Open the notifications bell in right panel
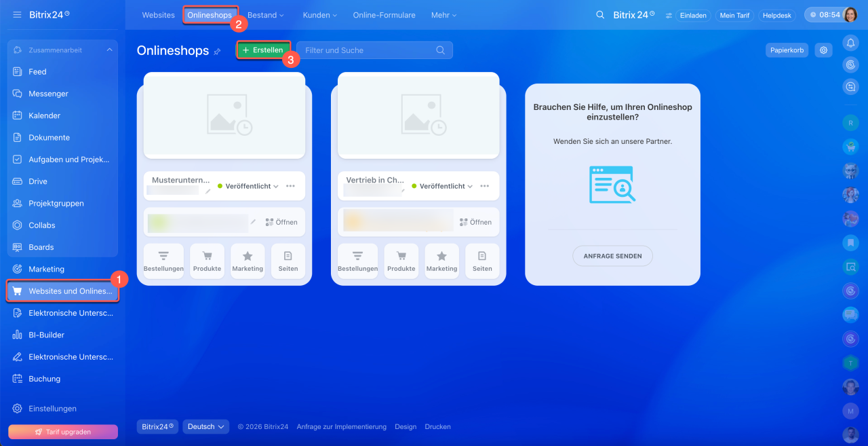This screenshot has height=446, width=868. tap(850, 43)
